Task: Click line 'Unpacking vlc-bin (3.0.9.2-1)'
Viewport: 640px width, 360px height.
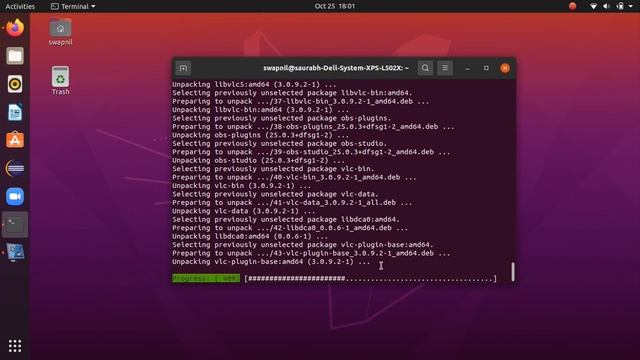Action: coord(241,186)
